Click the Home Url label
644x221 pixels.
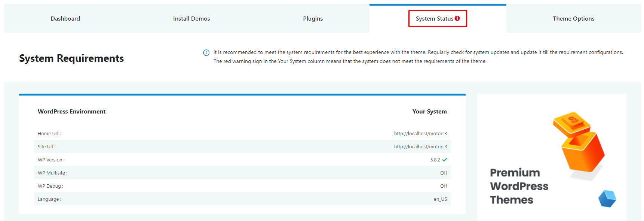(x=49, y=133)
